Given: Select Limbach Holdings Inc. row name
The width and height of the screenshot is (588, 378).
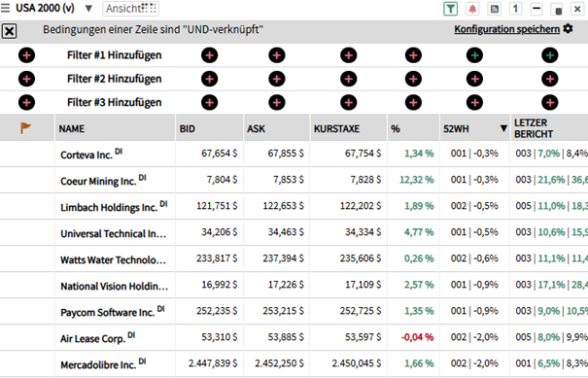Looking at the screenshot, I should [x=109, y=207].
